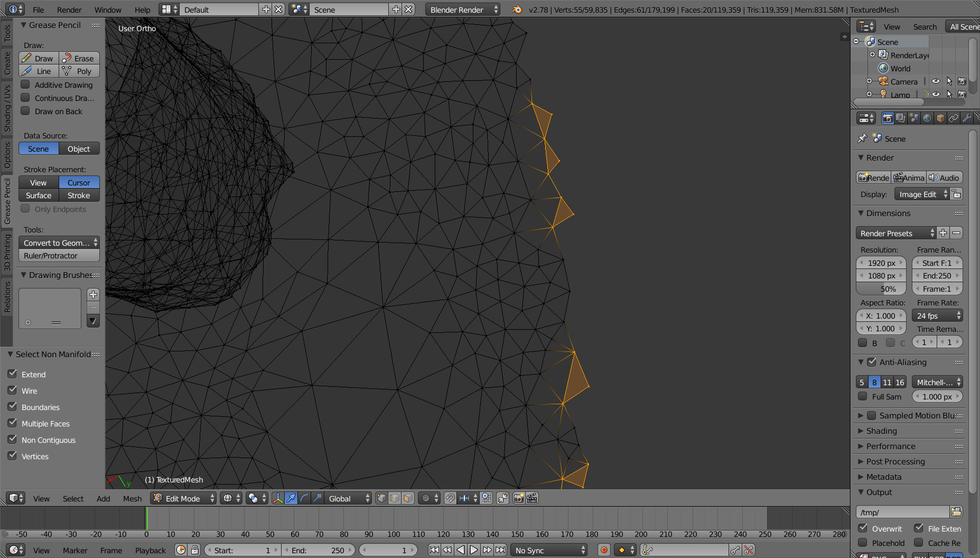This screenshot has width=980, height=558.
Task: Select the scale manipulator icon
Action: coord(318,498)
